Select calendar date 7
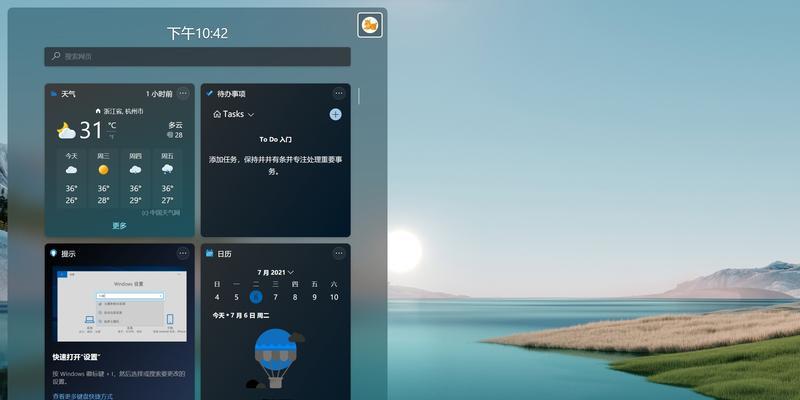The width and height of the screenshot is (800, 400). pyautogui.click(x=276, y=297)
